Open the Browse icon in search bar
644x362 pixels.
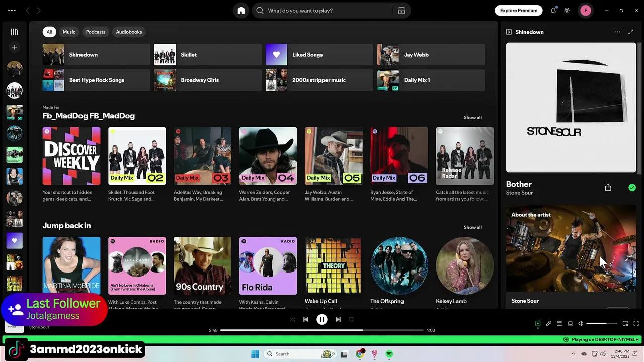click(401, 11)
